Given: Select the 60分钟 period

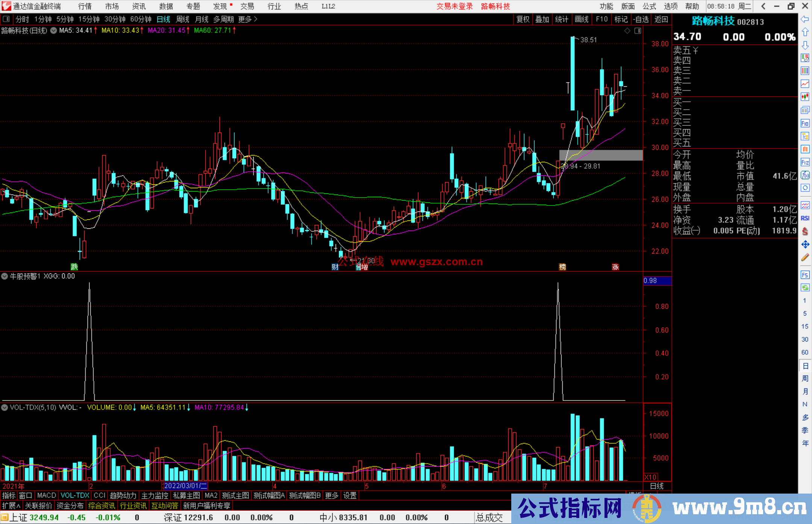Looking at the screenshot, I should pyautogui.click(x=141, y=19).
